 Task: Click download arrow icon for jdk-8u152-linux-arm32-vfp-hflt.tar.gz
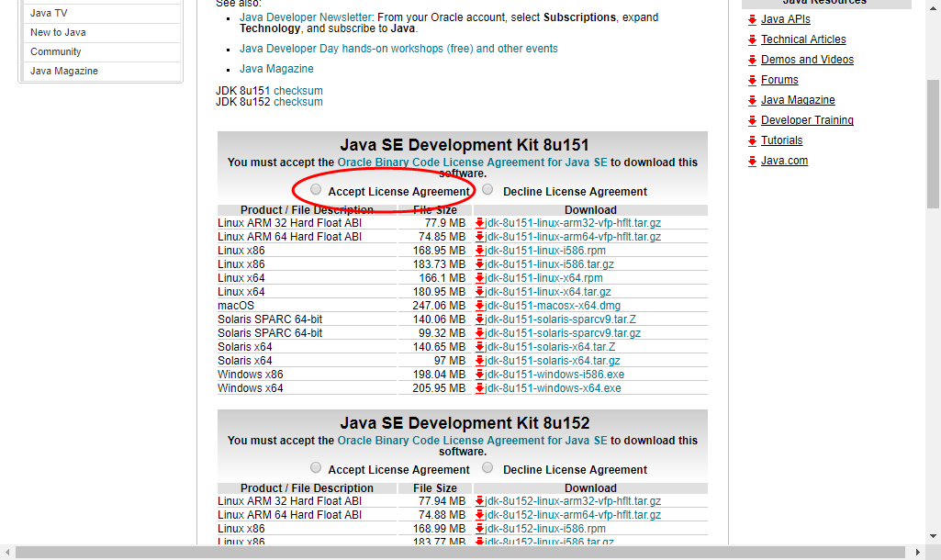pyautogui.click(x=479, y=501)
